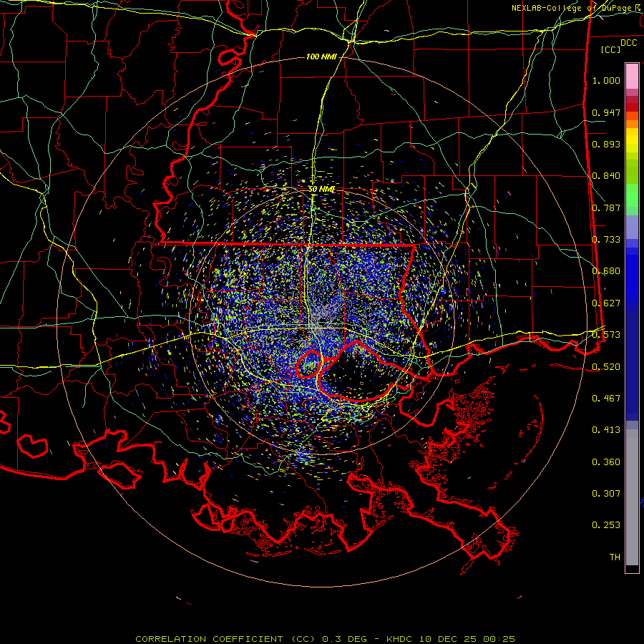The width and height of the screenshot is (644, 644).
Task: Click the 0.733 color scale value
Action: [606, 240]
